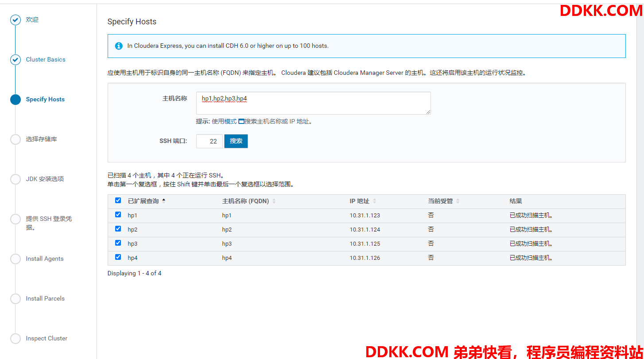644x359 pixels.
Task: Click the textarea resize handle corner
Action: (x=428, y=112)
